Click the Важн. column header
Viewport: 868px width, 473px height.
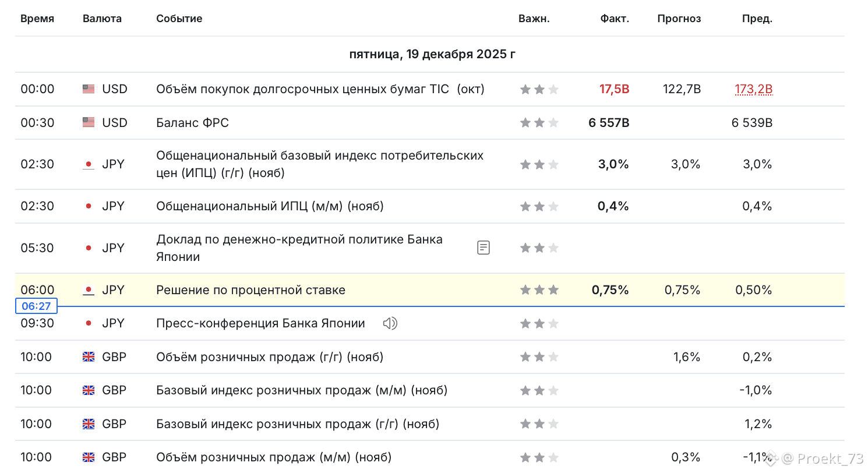click(534, 19)
